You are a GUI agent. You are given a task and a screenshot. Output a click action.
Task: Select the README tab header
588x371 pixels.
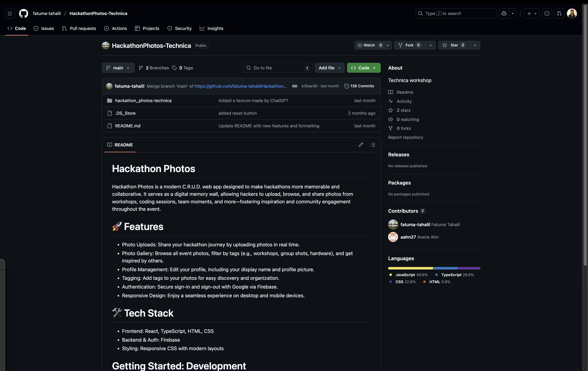[120, 145]
